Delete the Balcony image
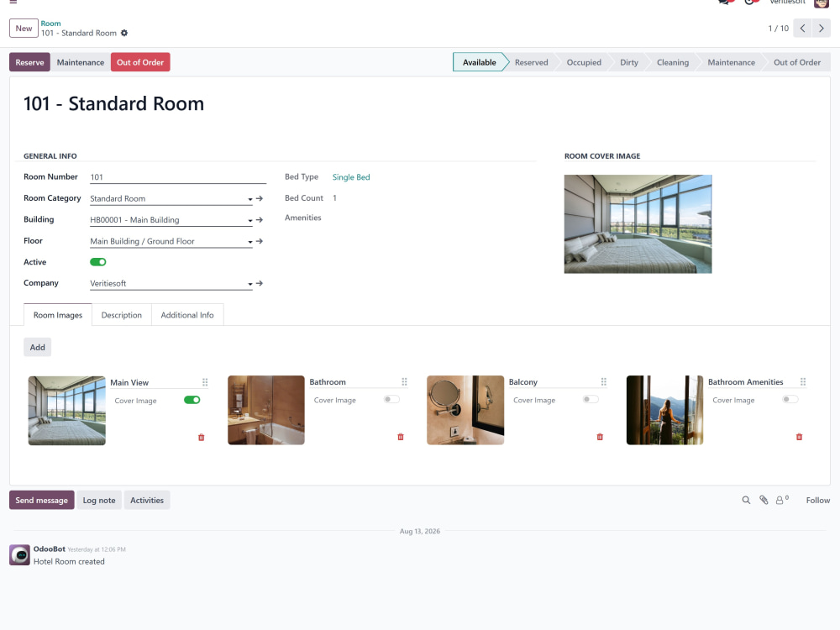Viewport: 840px width, 630px height. coord(600,437)
